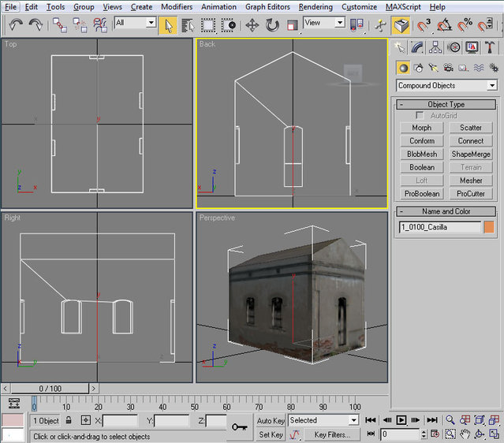Click the ProBoolean button
Image resolution: width=504 pixels, height=443 pixels.
point(422,194)
